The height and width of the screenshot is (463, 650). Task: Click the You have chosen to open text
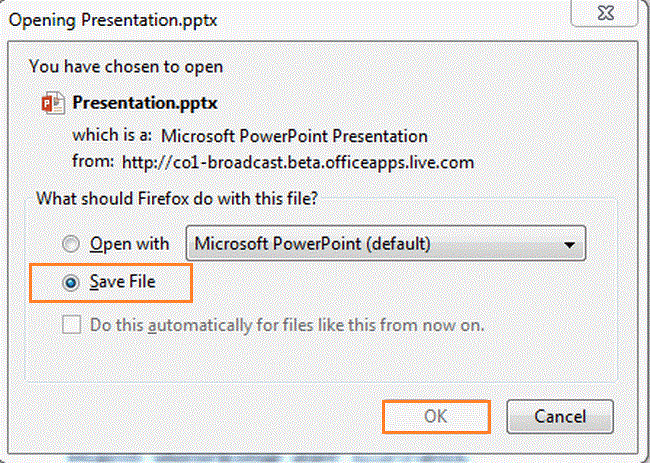(x=126, y=67)
